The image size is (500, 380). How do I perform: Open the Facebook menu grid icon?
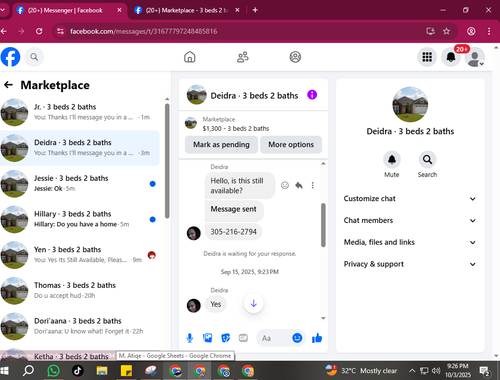point(427,57)
